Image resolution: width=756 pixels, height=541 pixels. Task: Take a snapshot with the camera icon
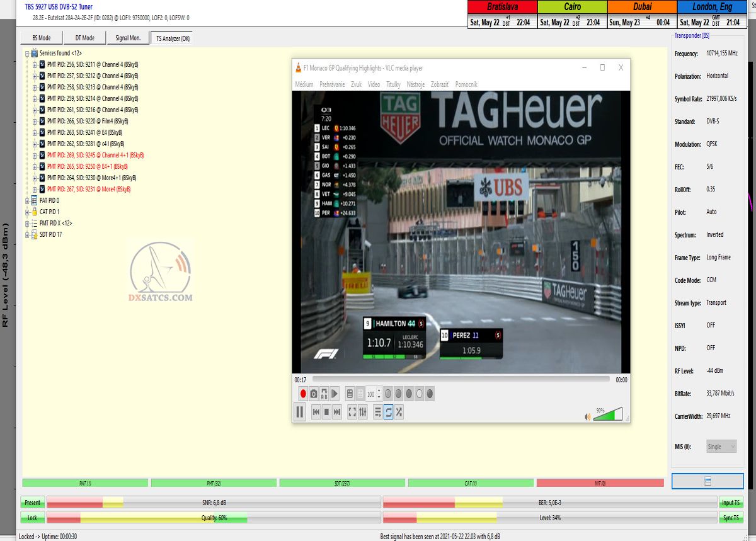pyautogui.click(x=314, y=394)
